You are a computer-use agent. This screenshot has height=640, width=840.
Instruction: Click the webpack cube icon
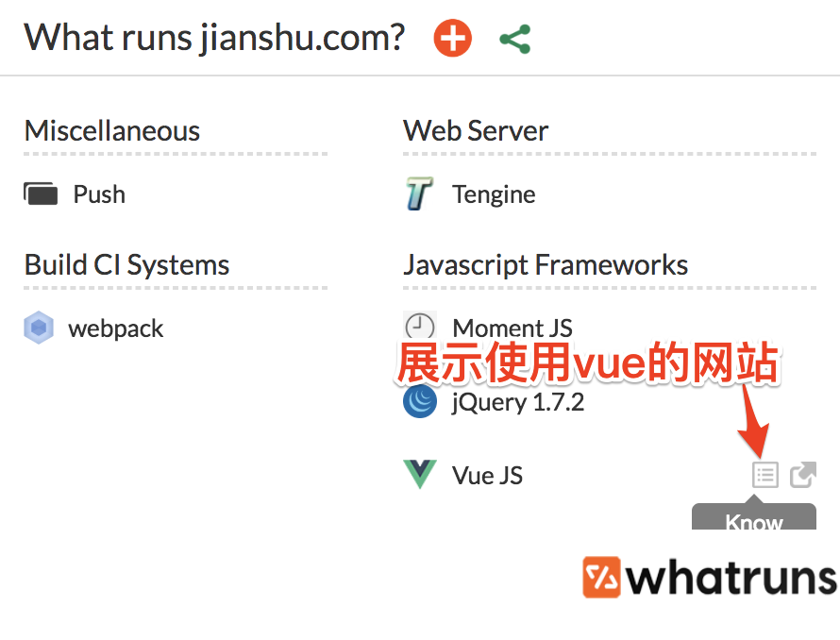[39, 328]
